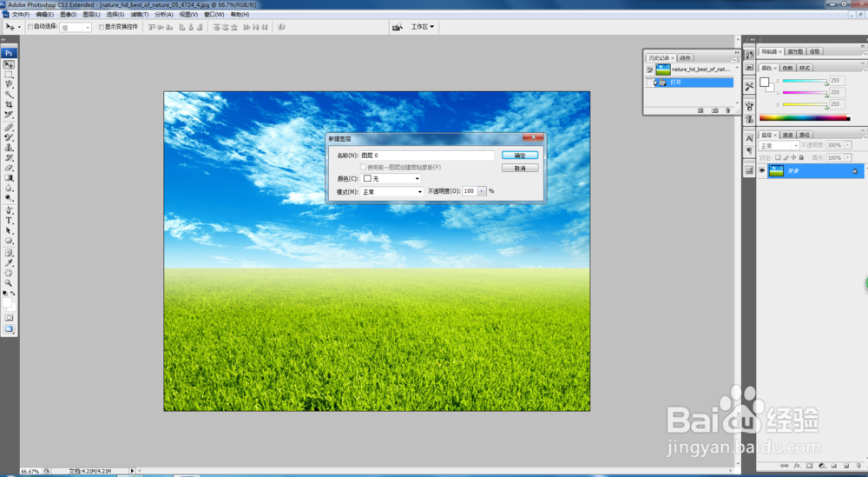Select the Hand tool
868x477 pixels.
pyautogui.click(x=9, y=272)
